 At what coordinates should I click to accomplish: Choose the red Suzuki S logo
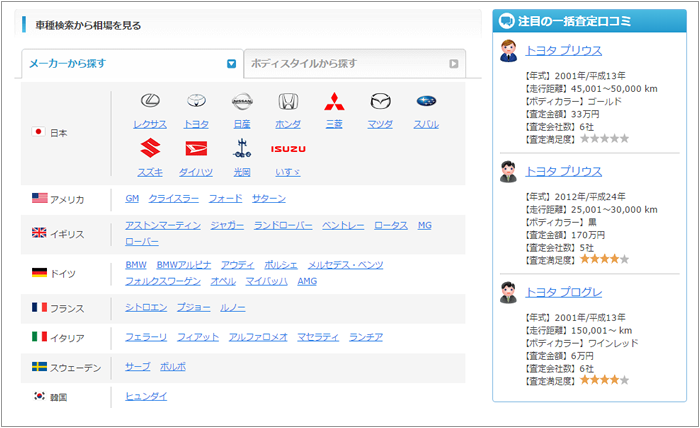tap(150, 149)
